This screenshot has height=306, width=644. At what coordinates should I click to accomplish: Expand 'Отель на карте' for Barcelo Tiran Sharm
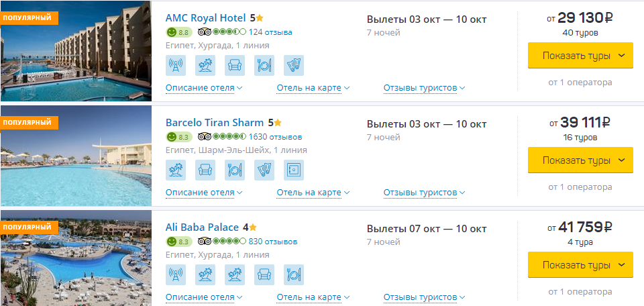click(313, 193)
